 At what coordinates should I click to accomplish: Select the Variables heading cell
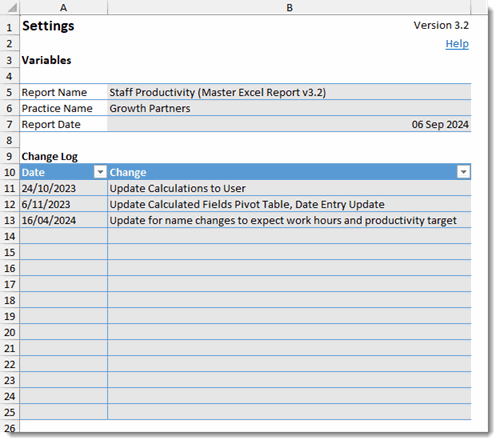[63, 60]
